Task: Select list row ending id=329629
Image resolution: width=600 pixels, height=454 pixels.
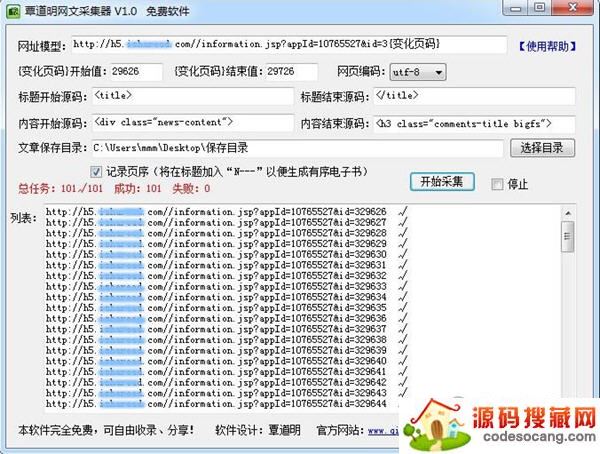Action: 227,244
